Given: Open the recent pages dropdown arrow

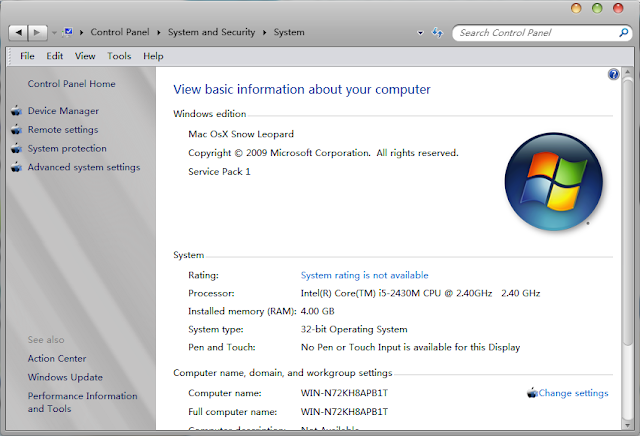Looking at the screenshot, I should (54, 33).
